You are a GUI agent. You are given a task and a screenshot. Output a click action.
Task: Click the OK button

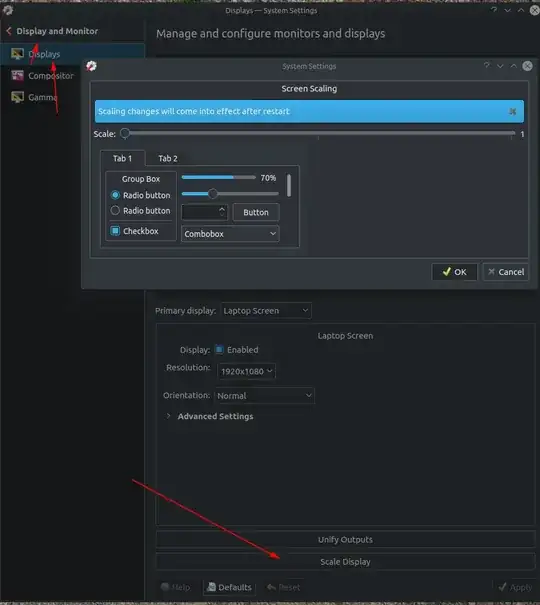(454, 272)
